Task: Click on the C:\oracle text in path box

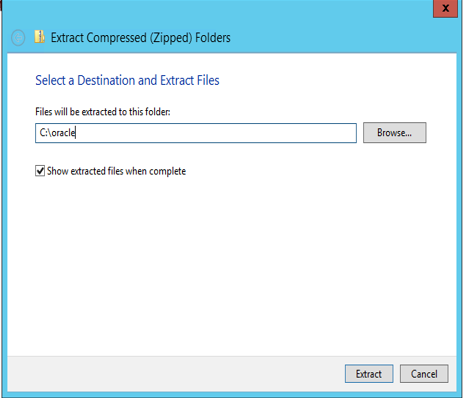Action: click(57, 133)
